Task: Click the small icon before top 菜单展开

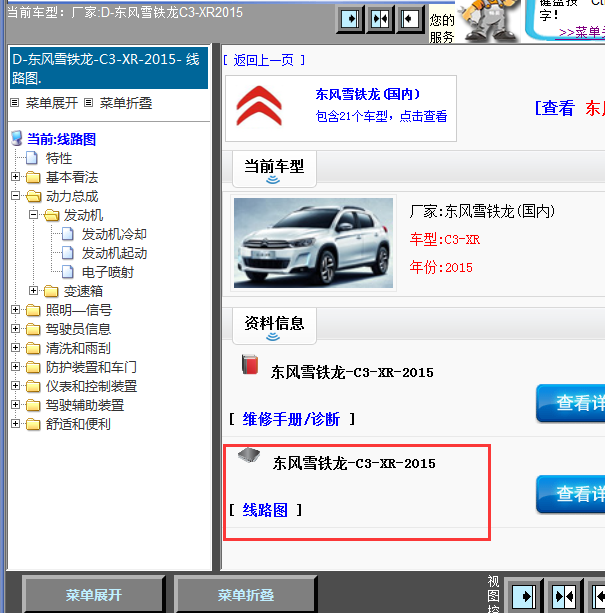Action: point(15,103)
